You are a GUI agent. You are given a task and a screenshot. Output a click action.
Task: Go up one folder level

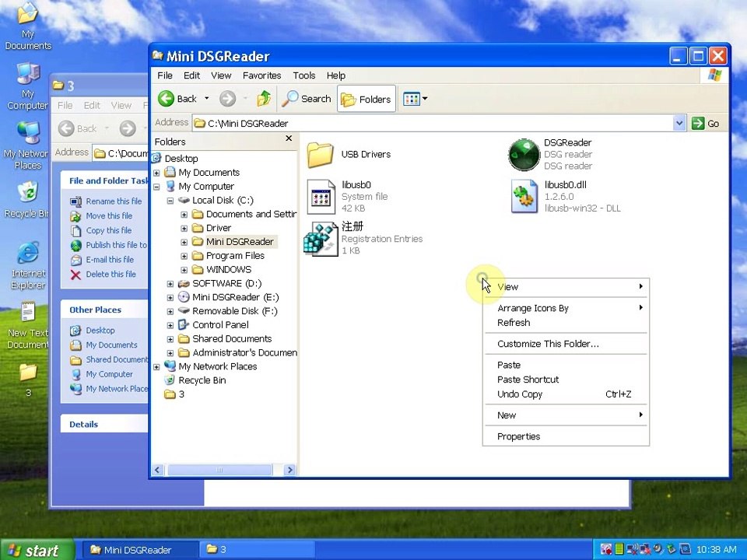264,99
